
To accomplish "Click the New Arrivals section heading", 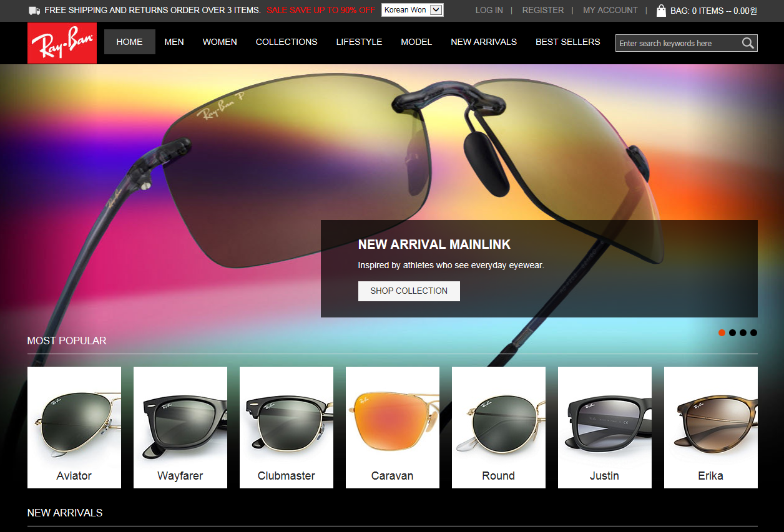I will [x=65, y=513].
